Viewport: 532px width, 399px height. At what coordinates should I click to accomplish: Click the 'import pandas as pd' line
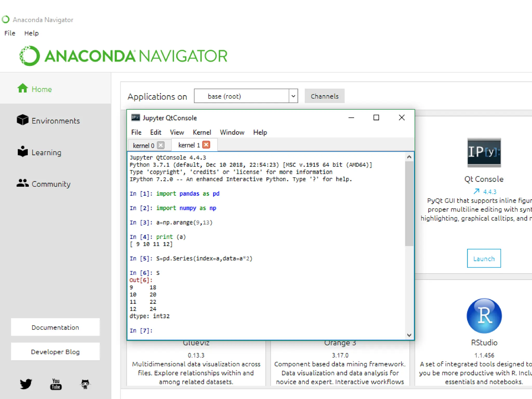(x=188, y=194)
